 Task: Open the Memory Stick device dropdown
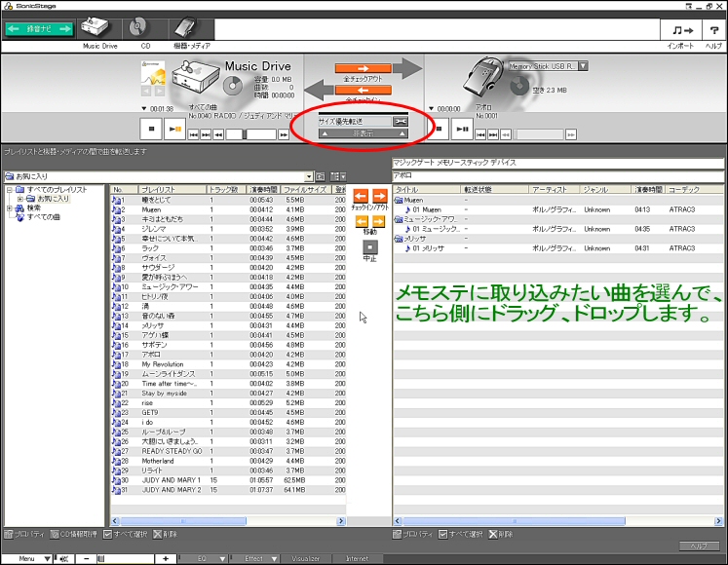pyautogui.click(x=583, y=66)
